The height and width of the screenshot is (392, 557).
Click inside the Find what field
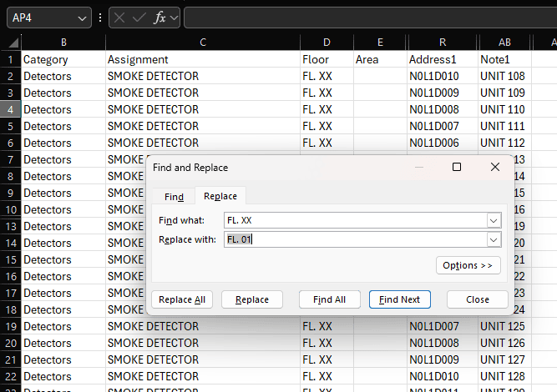tap(355, 220)
